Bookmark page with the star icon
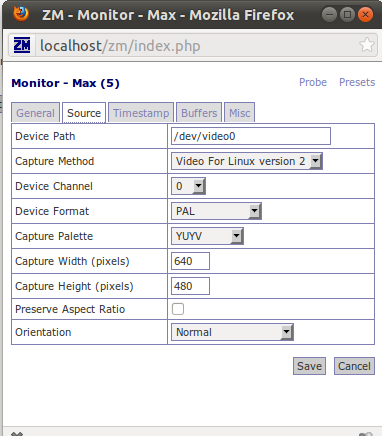 [x=367, y=45]
